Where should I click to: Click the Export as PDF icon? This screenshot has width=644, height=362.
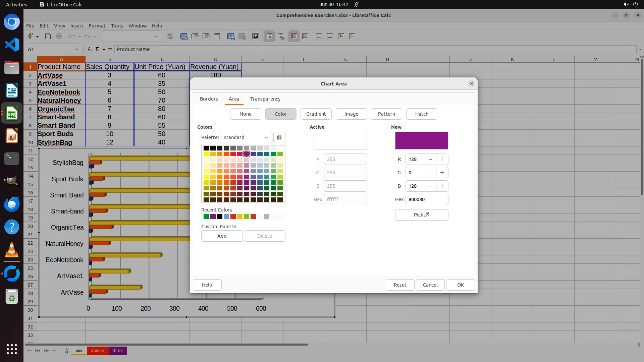[x=48, y=36]
